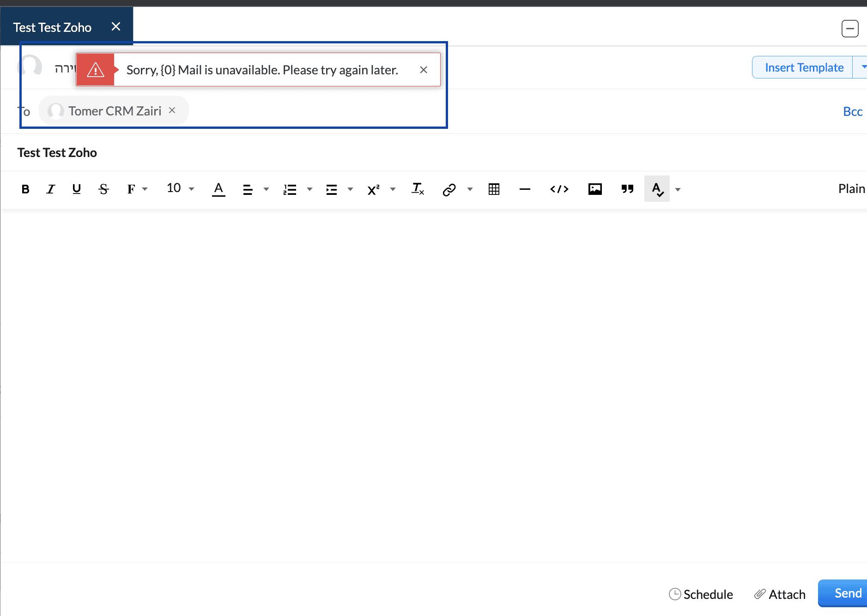The width and height of the screenshot is (867, 616).
Task: Switch to Plain text mode
Action: 852,189
